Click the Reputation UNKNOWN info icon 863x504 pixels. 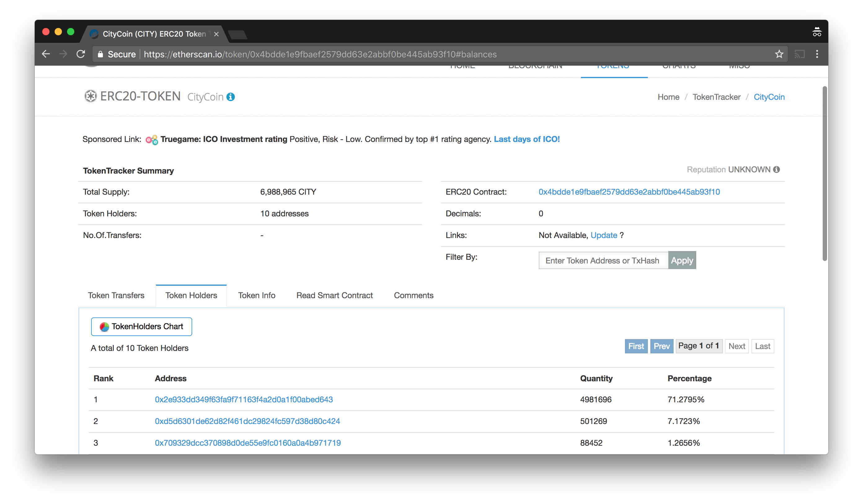click(777, 170)
